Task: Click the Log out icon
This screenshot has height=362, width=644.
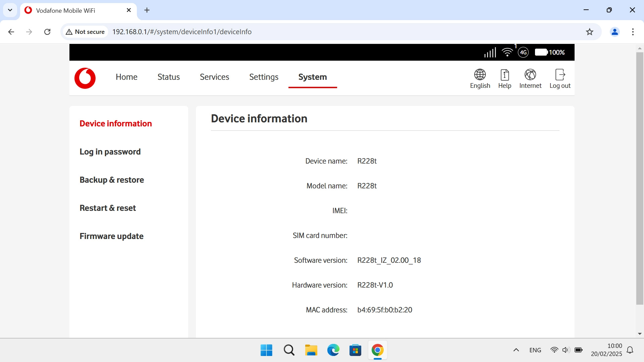Action: [x=560, y=75]
